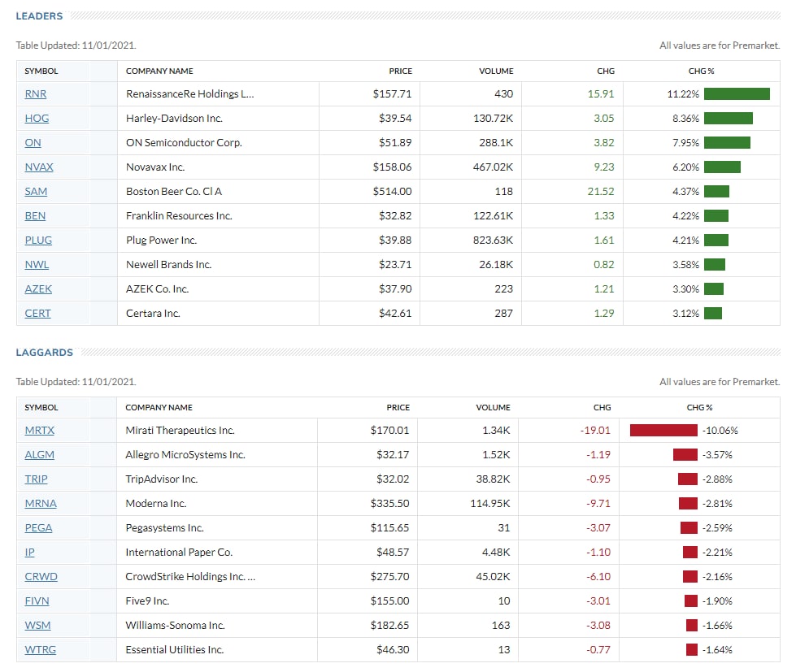Select Essential Utilities Inc. company name

[x=175, y=649]
